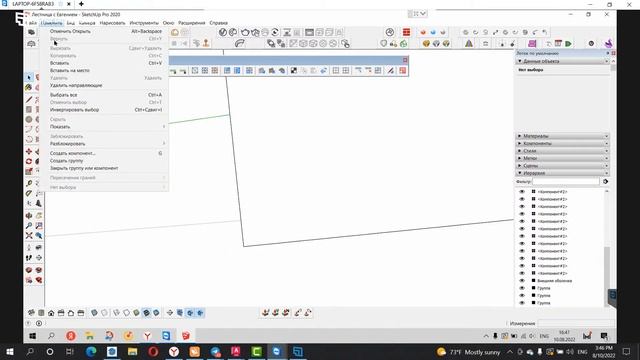Click the inner remote desktop Start button
This screenshot has width=640, height=360.
[x=32, y=336]
